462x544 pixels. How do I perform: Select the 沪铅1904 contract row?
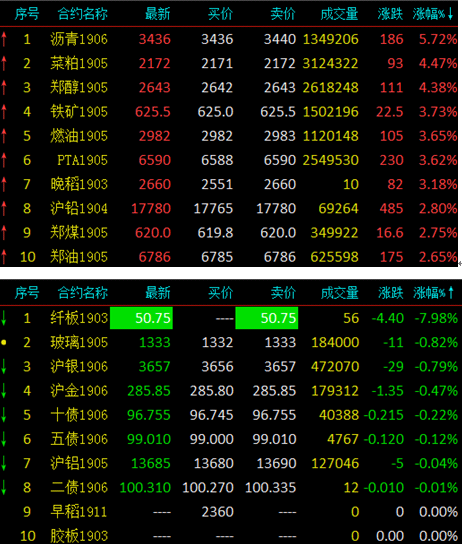pyautogui.click(x=229, y=209)
